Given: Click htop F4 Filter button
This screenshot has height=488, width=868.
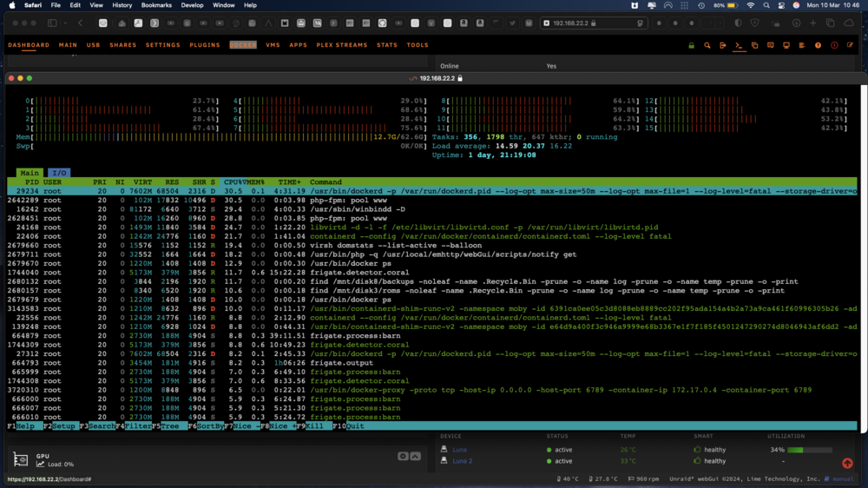Looking at the screenshot, I should click(134, 426).
